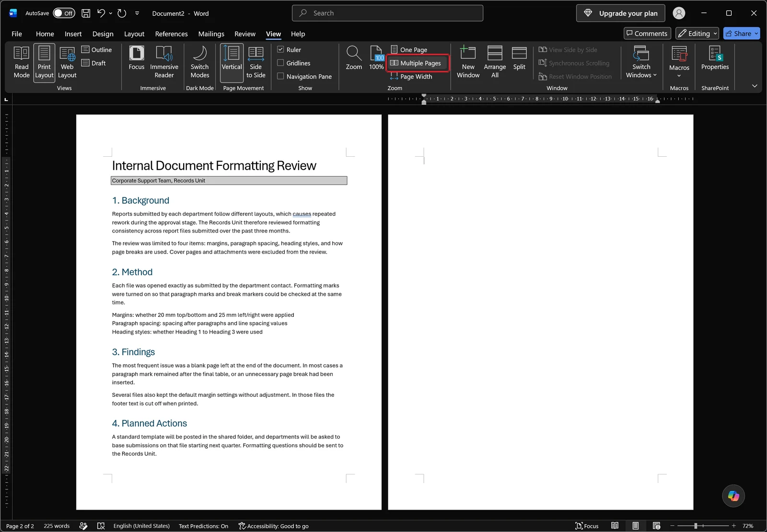The image size is (767, 532).
Task: Click Arrange All windows
Action: 495,62
